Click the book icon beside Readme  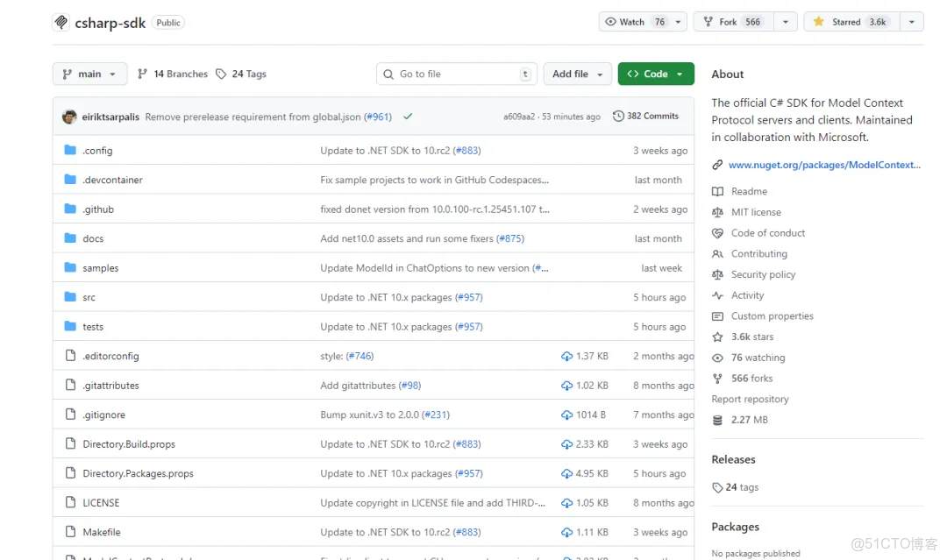pyautogui.click(x=718, y=191)
